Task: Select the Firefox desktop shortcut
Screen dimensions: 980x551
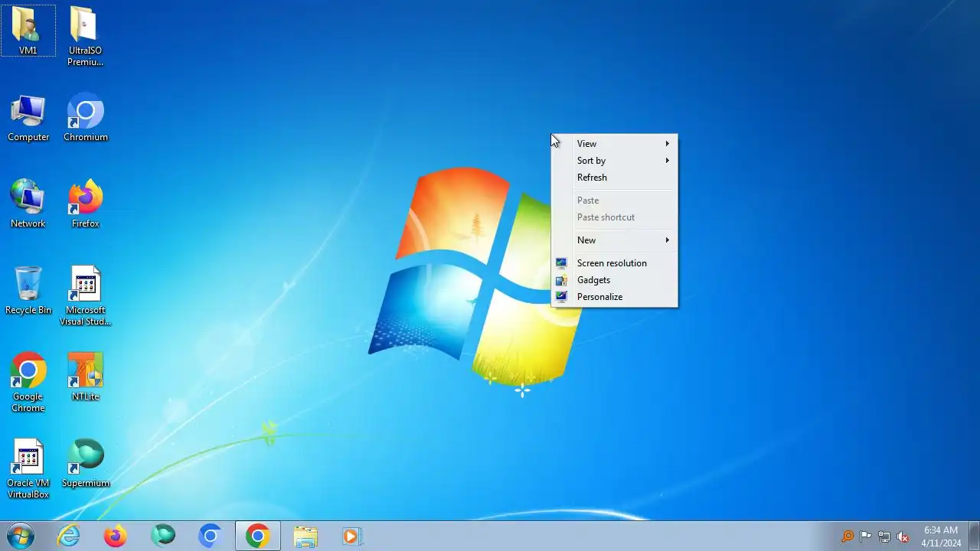Action: [86, 204]
